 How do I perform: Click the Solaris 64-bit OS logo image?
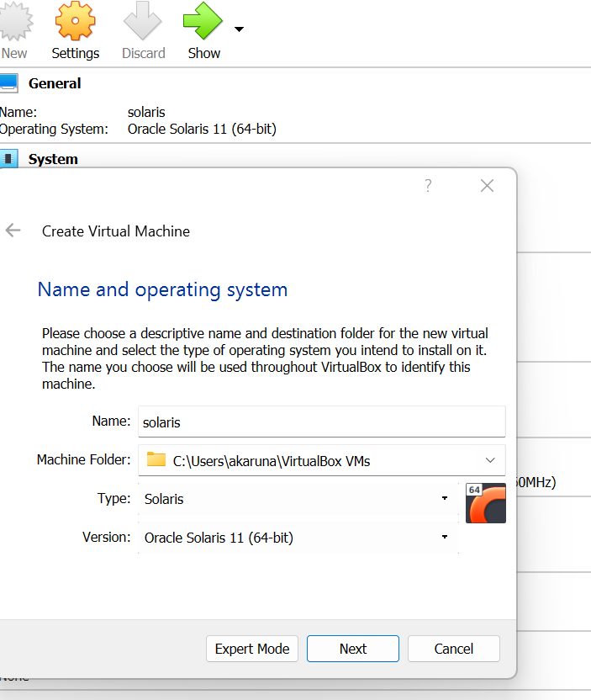486,503
